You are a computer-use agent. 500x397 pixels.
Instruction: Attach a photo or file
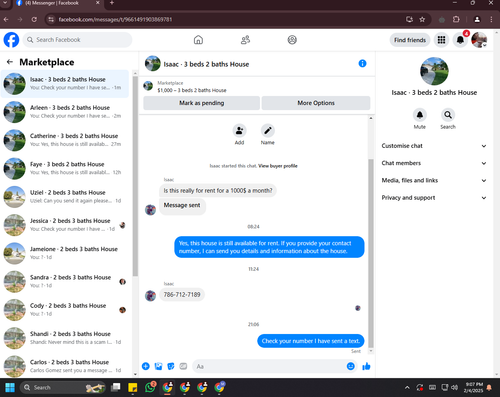pos(158,366)
